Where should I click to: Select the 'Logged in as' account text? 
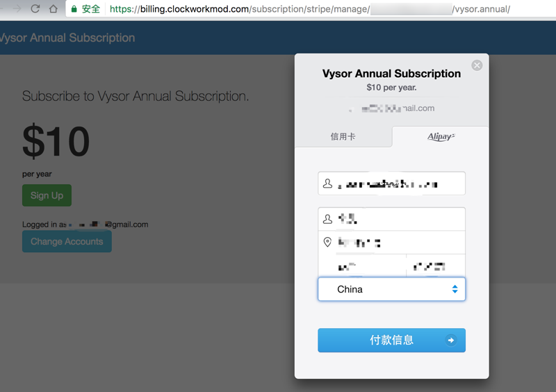tap(85, 224)
